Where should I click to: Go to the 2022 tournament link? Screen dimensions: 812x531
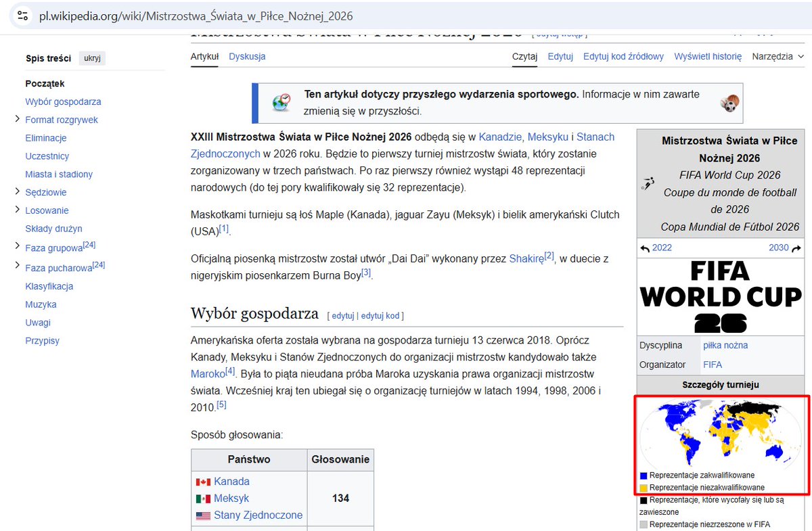click(662, 248)
